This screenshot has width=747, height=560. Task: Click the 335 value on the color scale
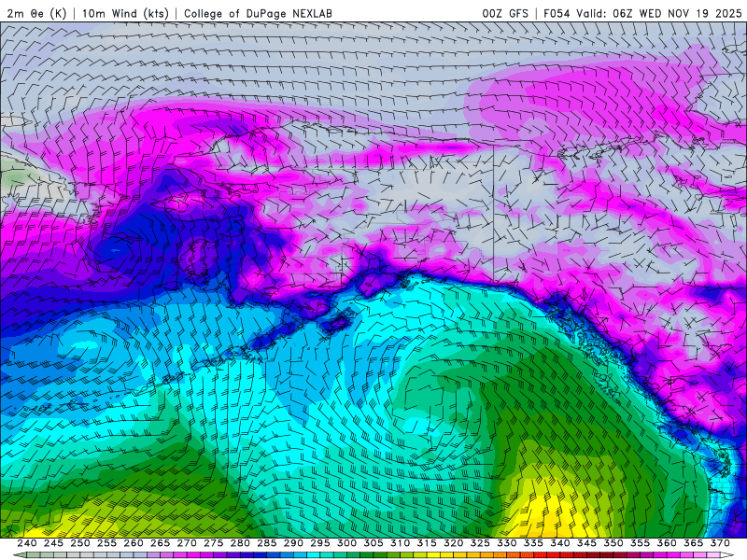[x=533, y=543]
